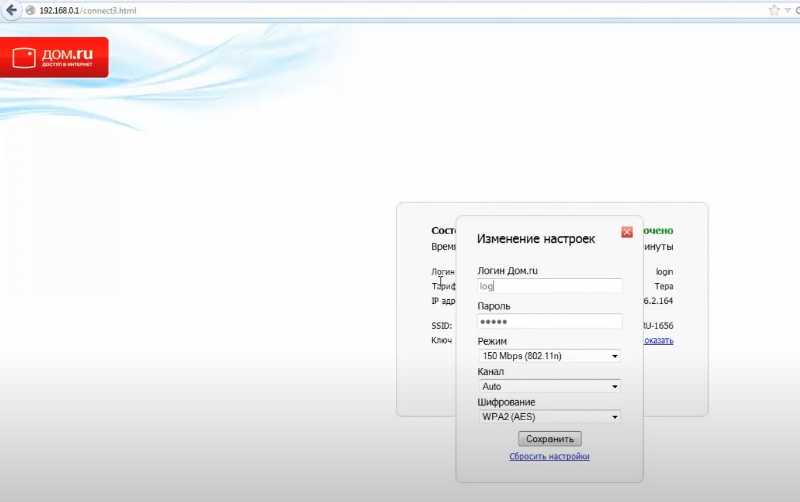Click the partially visible показать link

click(659, 340)
